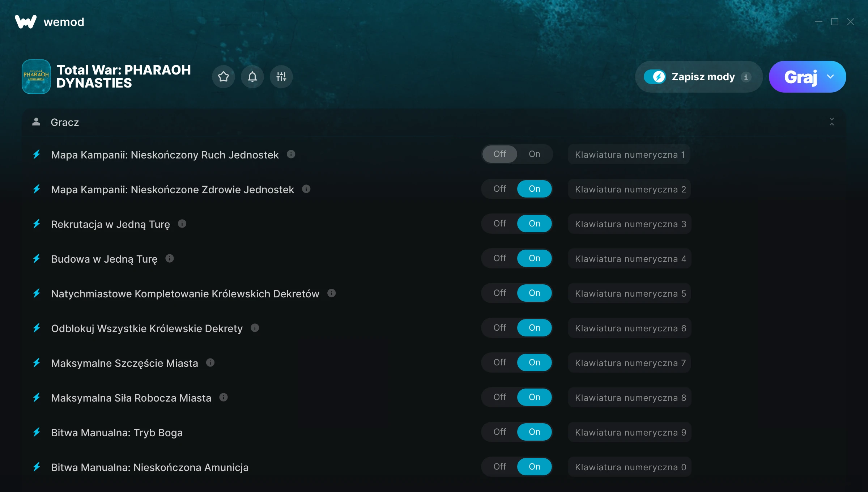Viewport: 868px width, 492px height.
Task: Click info icon beside Zapisz mody
Action: pos(746,77)
